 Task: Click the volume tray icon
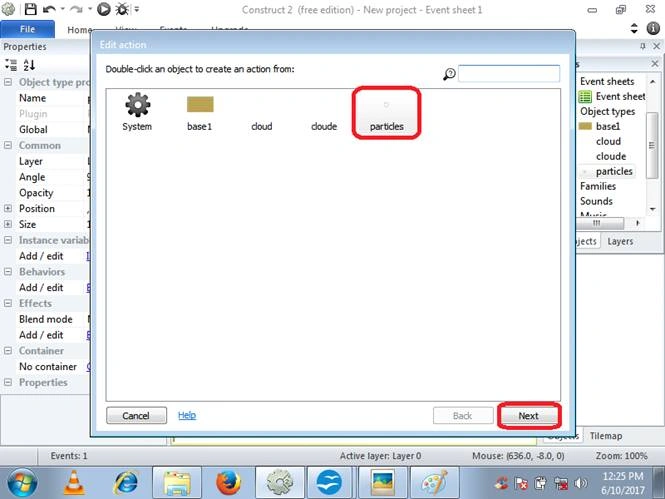click(580, 483)
